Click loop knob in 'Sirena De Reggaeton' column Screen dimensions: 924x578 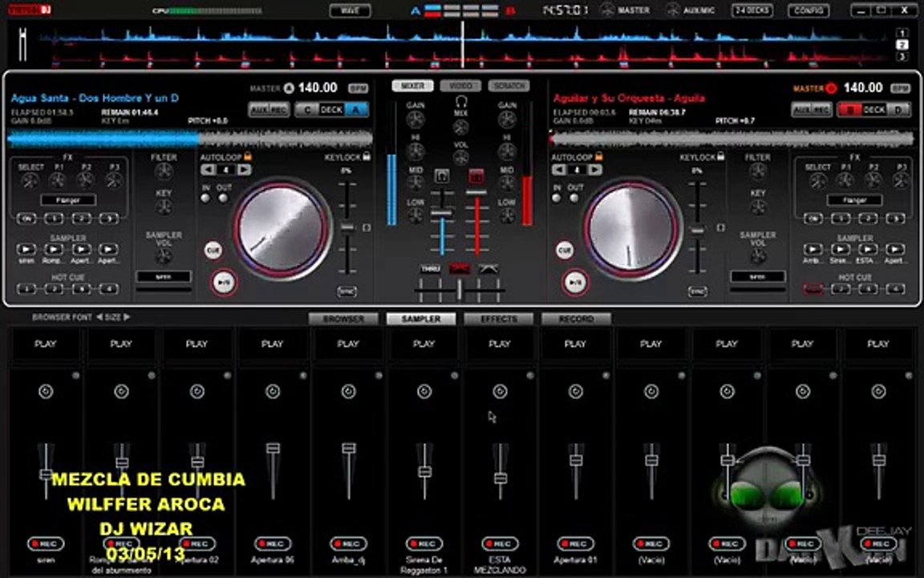pos(424,391)
